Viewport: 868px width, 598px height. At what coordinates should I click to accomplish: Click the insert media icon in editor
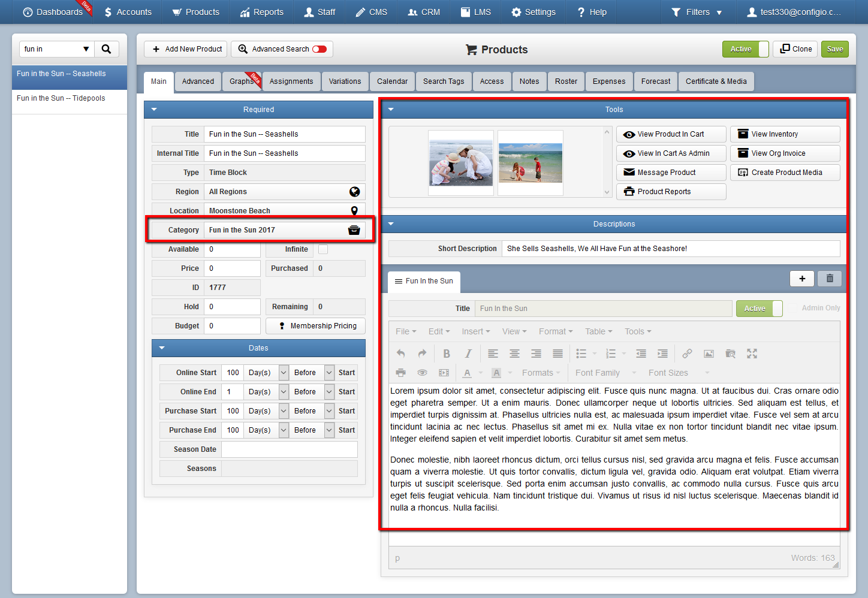(444, 373)
